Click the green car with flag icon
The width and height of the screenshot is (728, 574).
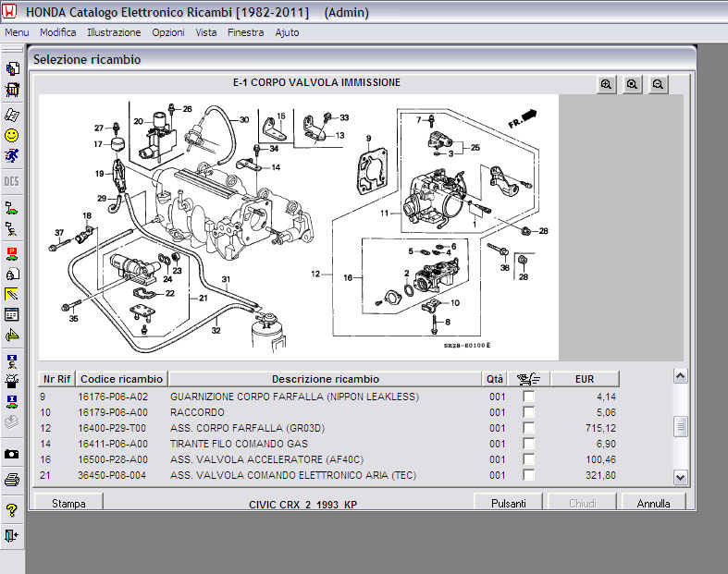[12, 207]
